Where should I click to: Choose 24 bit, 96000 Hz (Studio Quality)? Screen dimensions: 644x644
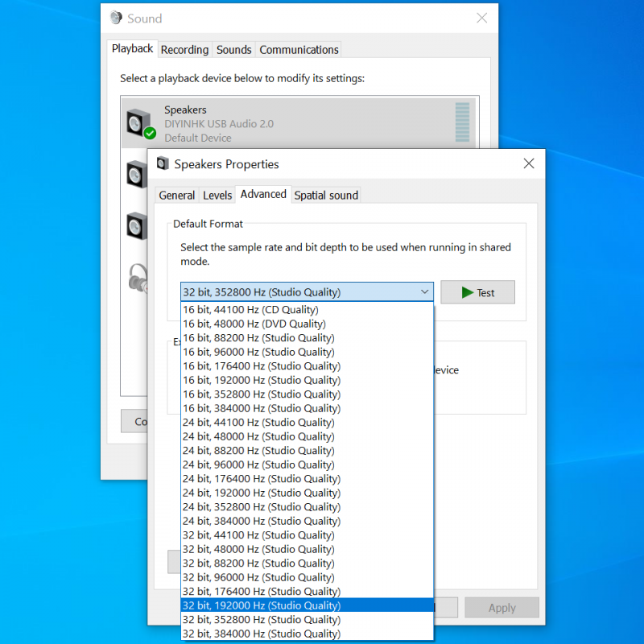tap(258, 464)
